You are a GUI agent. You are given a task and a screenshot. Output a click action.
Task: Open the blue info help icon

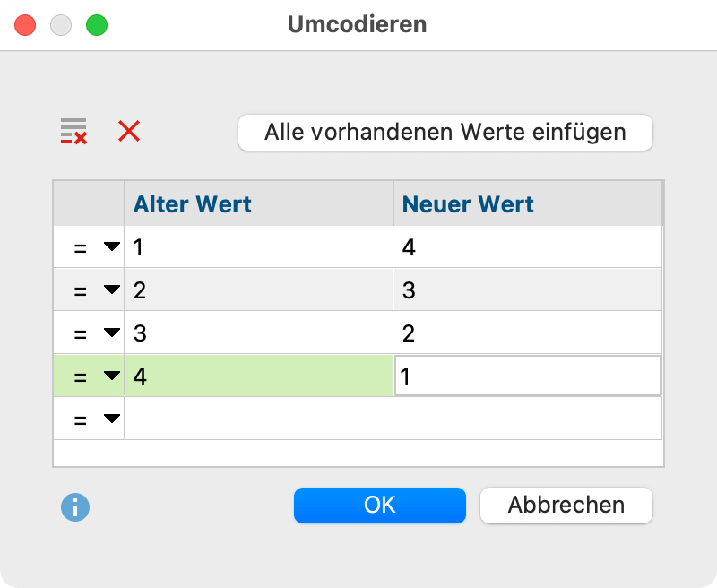pyautogui.click(x=75, y=507)
